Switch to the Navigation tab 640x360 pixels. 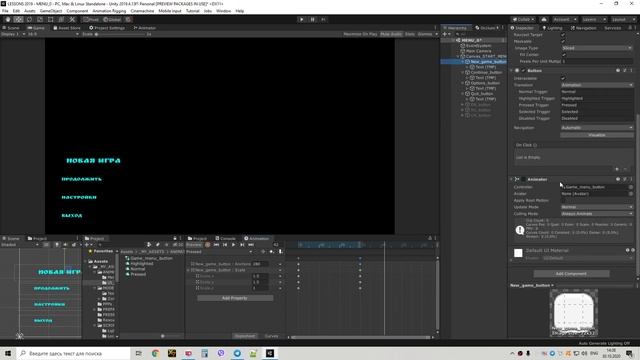(x=584, y=28)
